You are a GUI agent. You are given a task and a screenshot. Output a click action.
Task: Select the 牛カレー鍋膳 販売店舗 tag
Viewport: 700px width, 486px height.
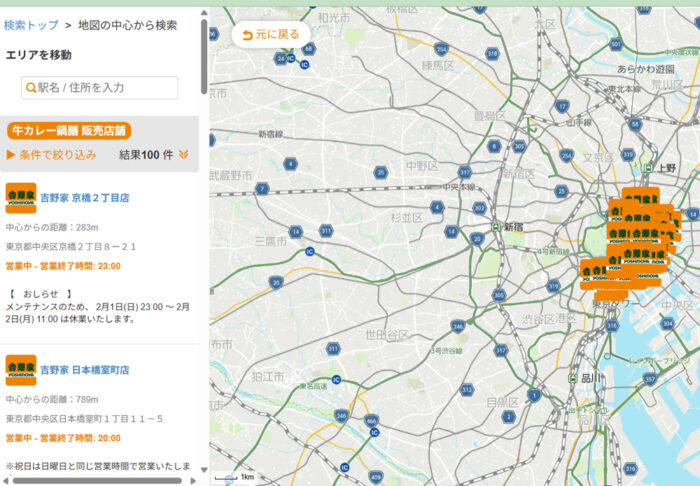point(70,131)
